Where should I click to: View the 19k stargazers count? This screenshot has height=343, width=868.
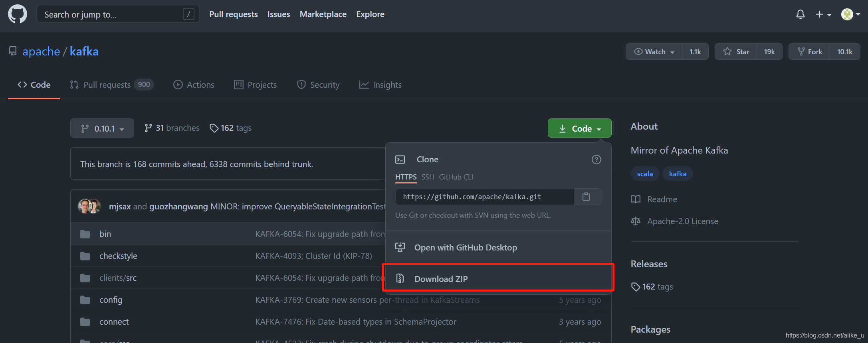769,52
